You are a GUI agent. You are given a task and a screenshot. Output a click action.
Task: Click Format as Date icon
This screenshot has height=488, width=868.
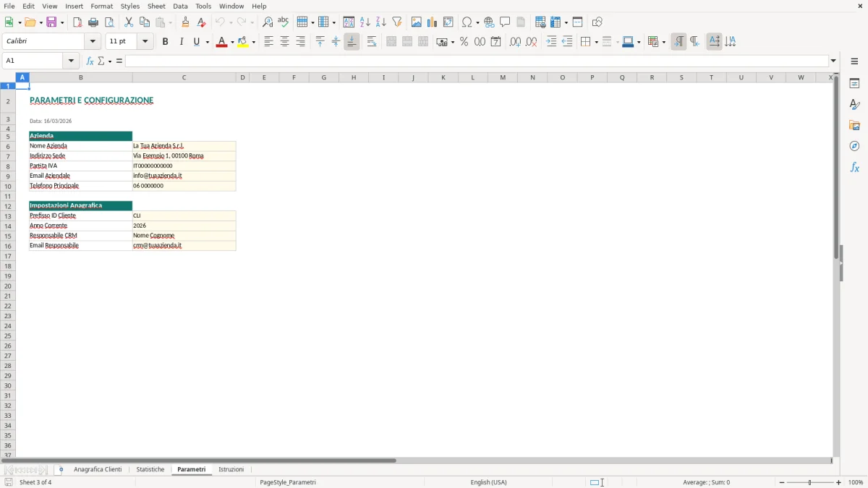[x=496, y=42]
